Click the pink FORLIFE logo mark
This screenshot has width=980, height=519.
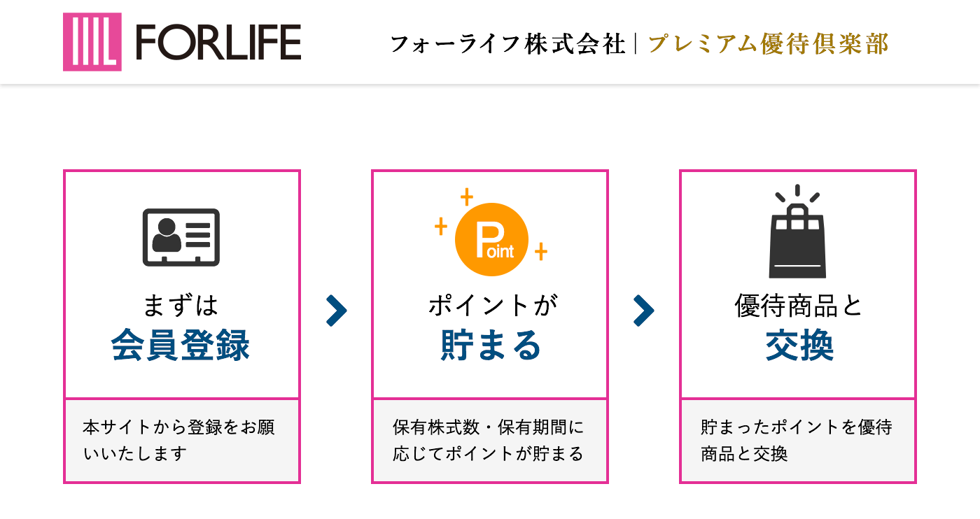click(x=92, y=42)
